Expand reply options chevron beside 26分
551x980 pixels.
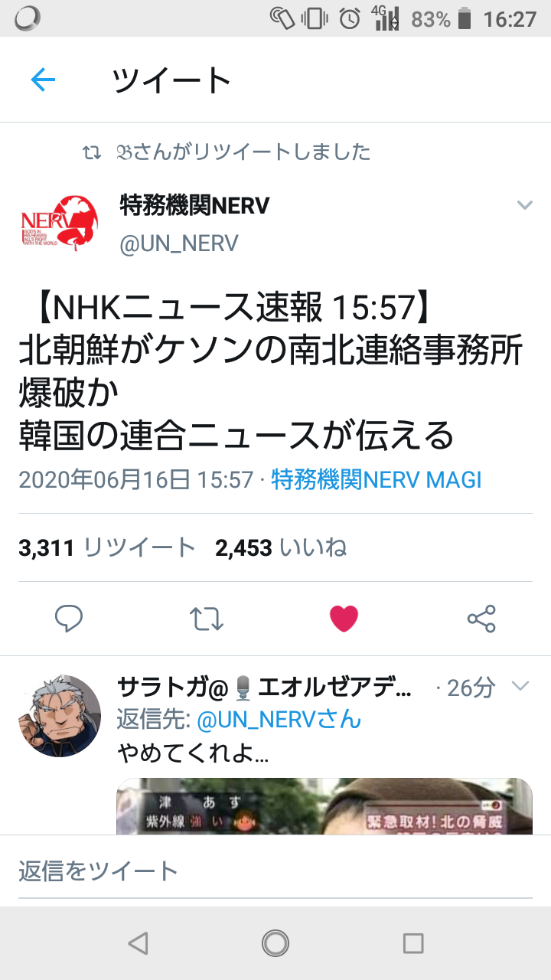(520, 686)
